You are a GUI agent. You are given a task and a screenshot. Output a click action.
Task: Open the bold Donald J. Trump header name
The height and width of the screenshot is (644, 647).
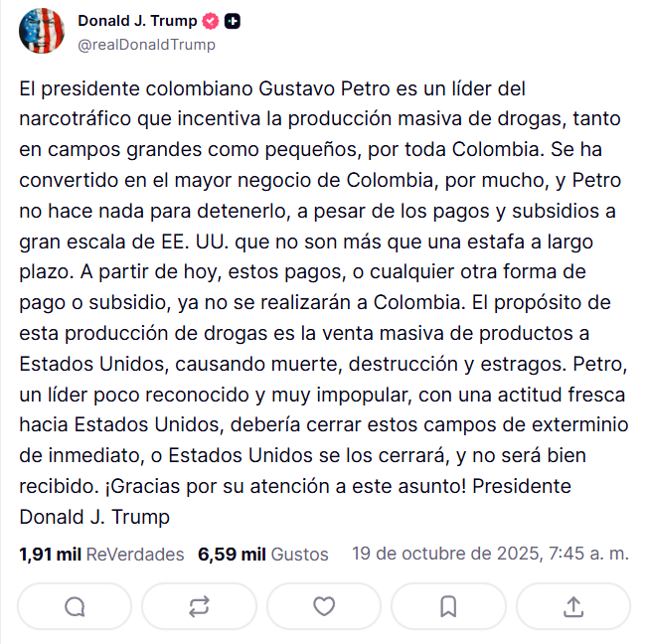[137, 21]
